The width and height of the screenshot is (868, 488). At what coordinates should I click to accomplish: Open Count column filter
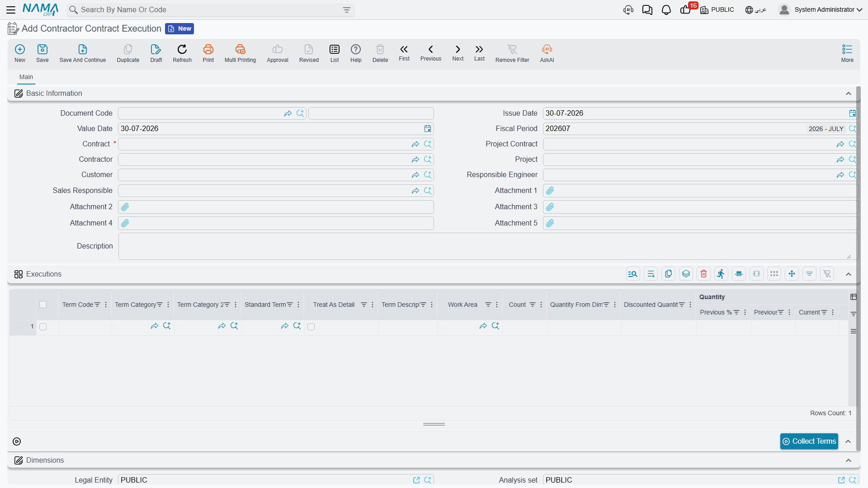click(x=533, y=305)
